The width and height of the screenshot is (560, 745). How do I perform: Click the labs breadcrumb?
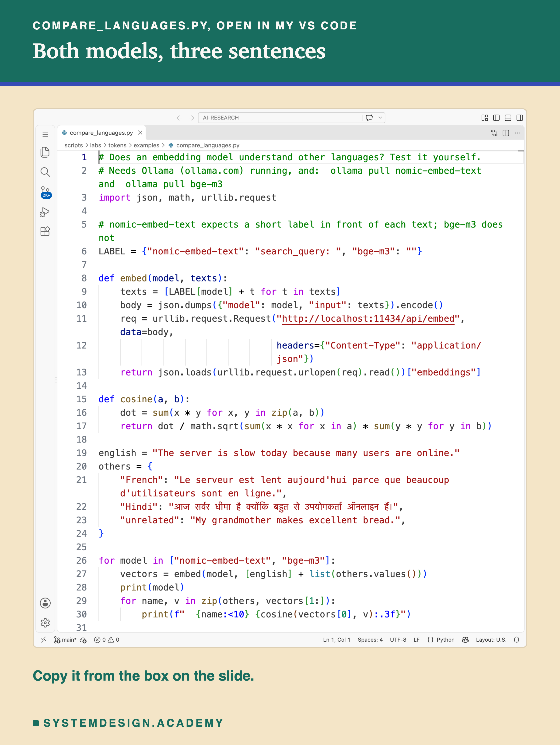click(96, 145)
